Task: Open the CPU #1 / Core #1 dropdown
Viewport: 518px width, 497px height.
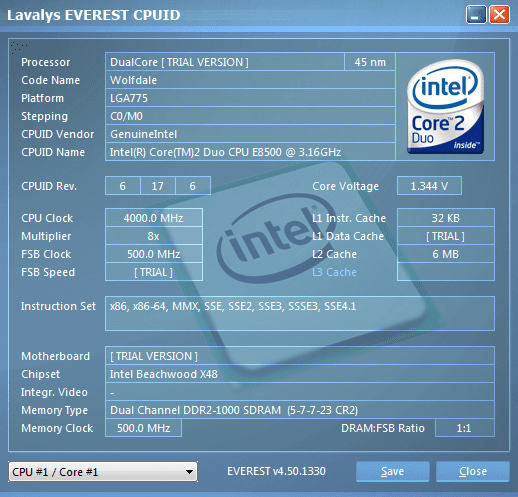Action: click(103, 472)
